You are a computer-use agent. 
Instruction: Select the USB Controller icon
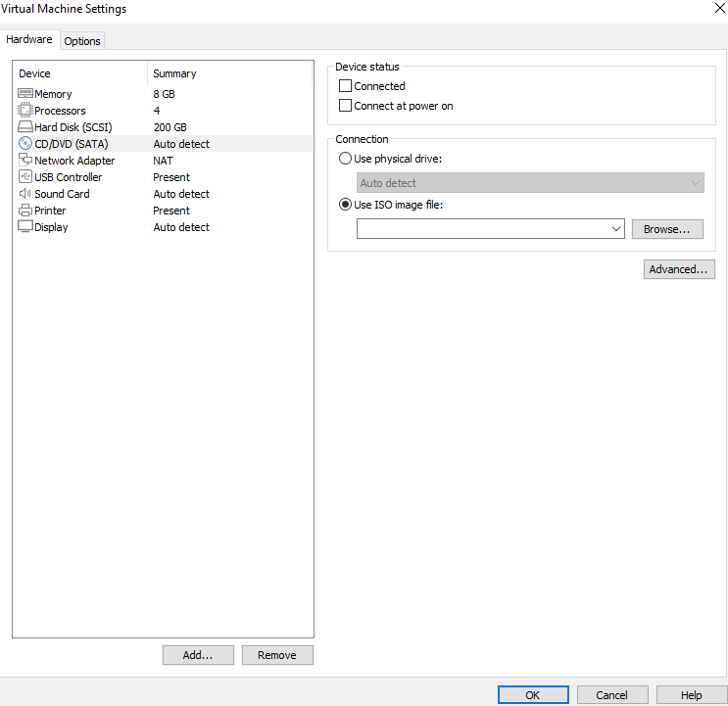click(25, 177)
